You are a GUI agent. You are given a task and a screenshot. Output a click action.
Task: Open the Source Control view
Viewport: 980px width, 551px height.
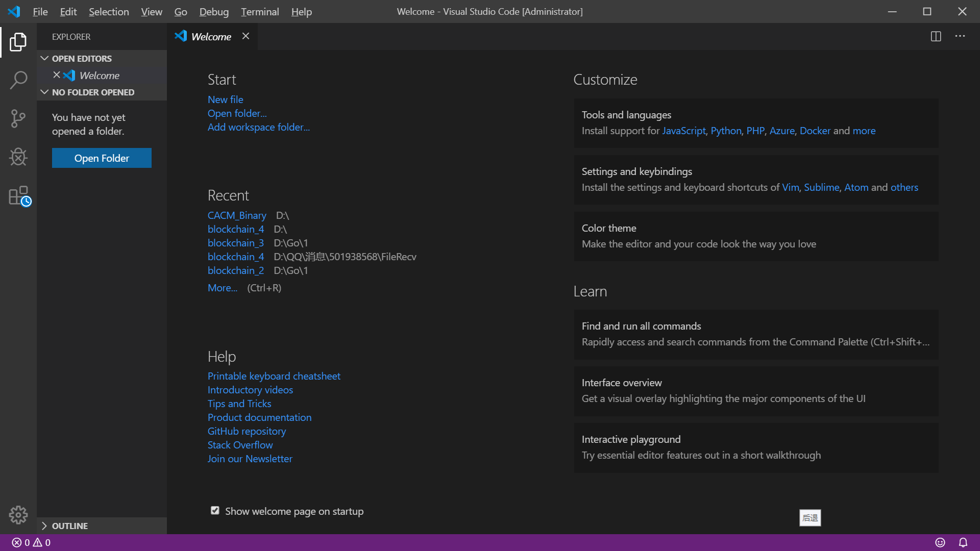tap(18, 118)
